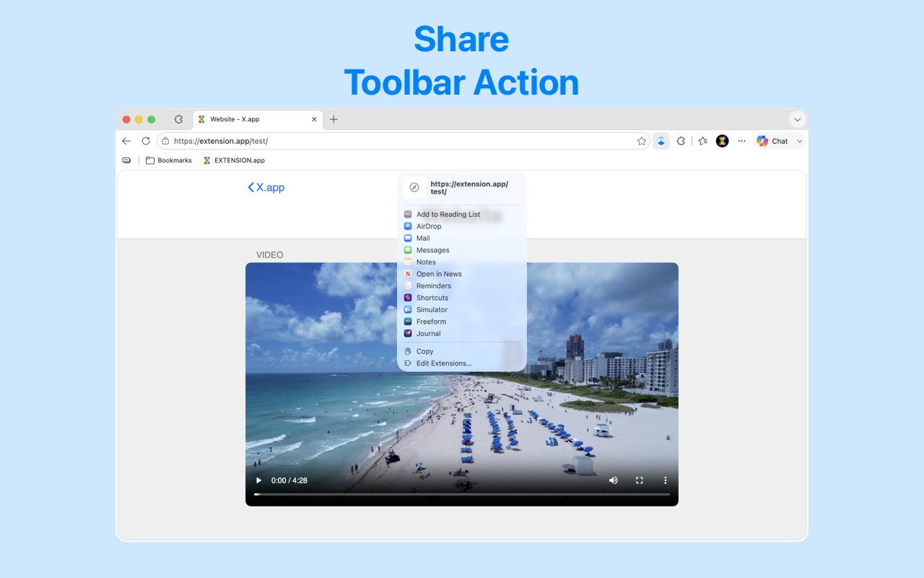Close the Website - X.app tab
This screenshot has height=578, width=924.
click(x=314, y=119)
